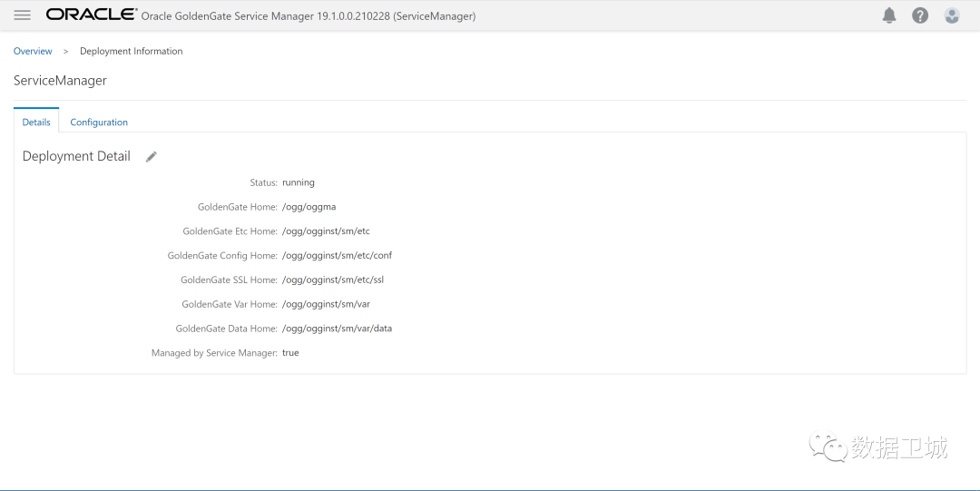980x491 pixels.
Task: Open the hamburger navigation menu
Action: pyautogui.click(x=23, y=15)
